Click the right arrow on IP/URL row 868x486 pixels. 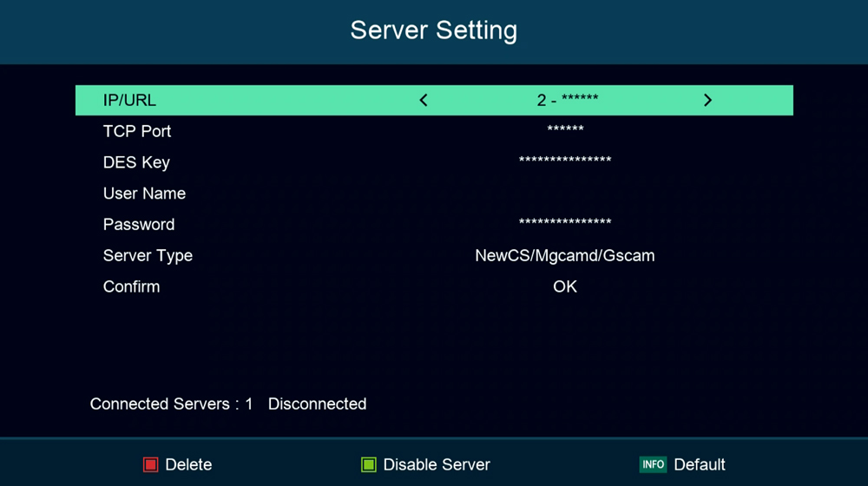coord(707,101)
